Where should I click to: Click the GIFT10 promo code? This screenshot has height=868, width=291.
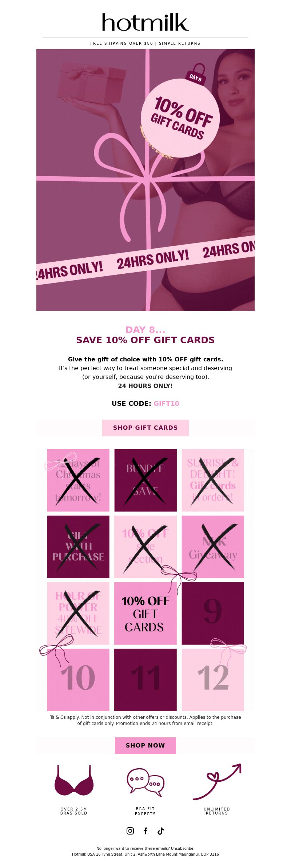click(167, 403)
